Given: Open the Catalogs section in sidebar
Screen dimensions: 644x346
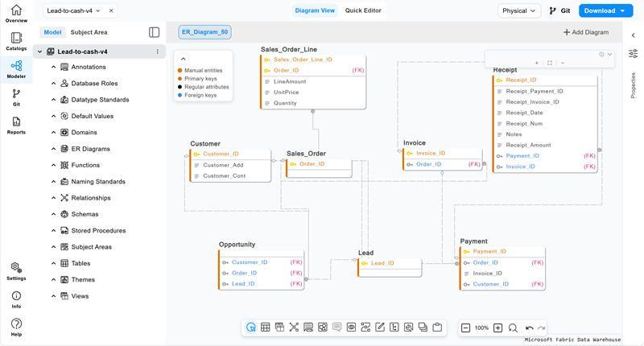Looking at the screenshot, I should click(x=16, y=41).
